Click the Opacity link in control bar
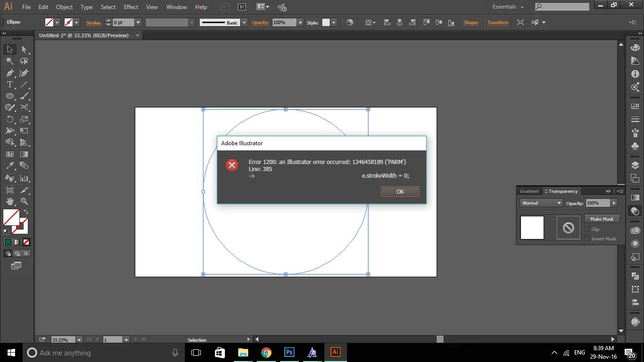The width and height of the screenshot is (644, 362). 260,22
